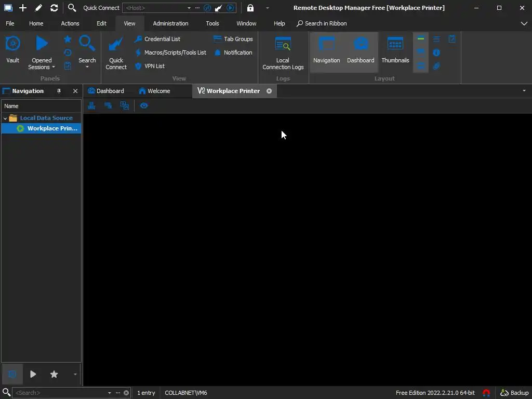This screenshot has height=399, width=532.
Task: Pin the Navigation panel
Action: point(59,91)
